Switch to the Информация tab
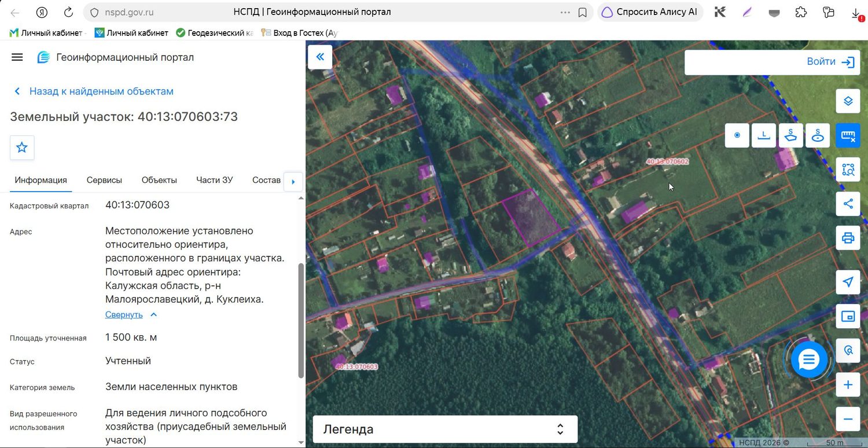The width and height of the screenshot is (868, 448). point(41,180)
